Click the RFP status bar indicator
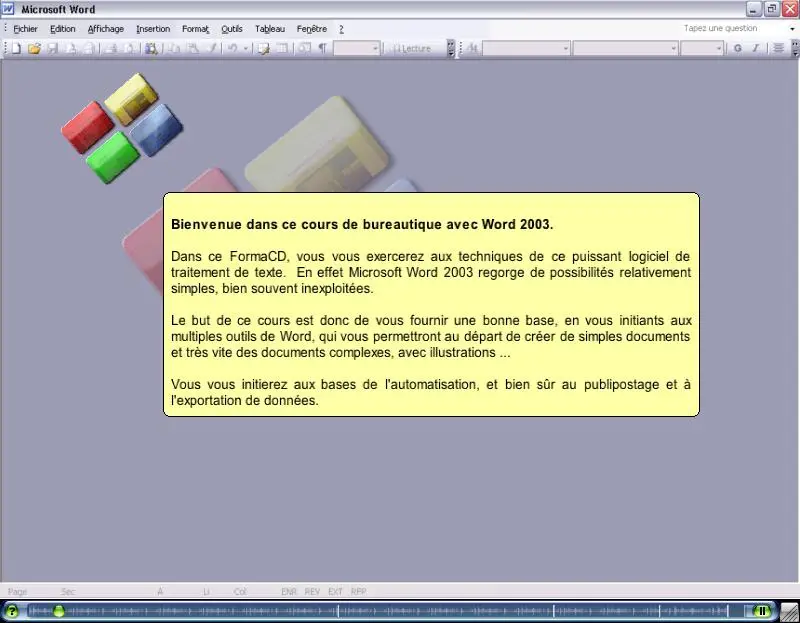Image resolution: width=800 pixels, height=623 pixels. 358,592
